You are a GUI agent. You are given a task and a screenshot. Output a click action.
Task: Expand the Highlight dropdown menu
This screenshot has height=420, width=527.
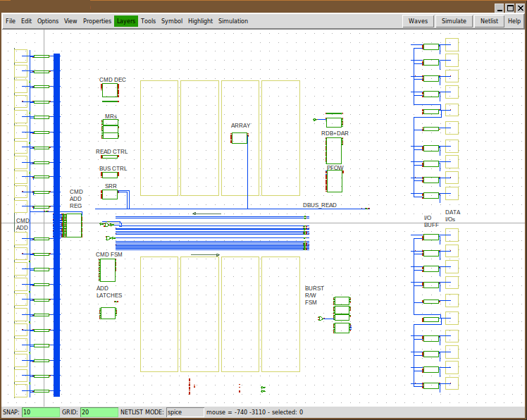pos(200,21)
